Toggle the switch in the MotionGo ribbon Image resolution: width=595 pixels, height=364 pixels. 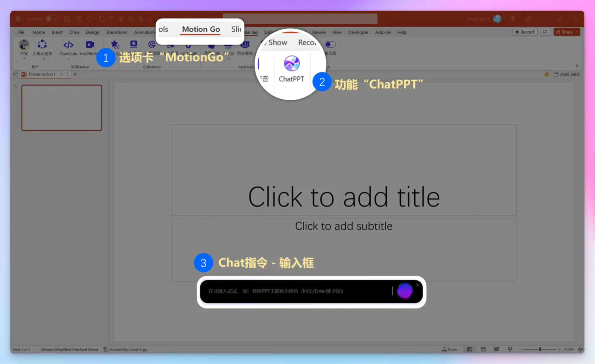point(330,44)
